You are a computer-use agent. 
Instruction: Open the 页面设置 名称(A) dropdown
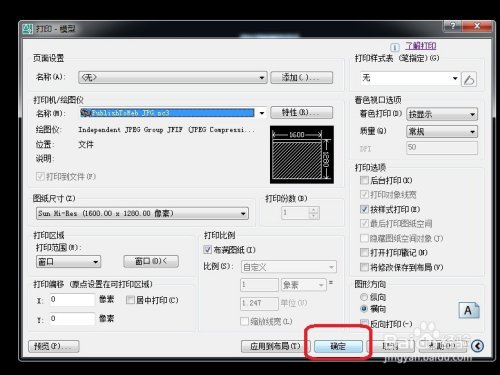click(x=173, y=77)
